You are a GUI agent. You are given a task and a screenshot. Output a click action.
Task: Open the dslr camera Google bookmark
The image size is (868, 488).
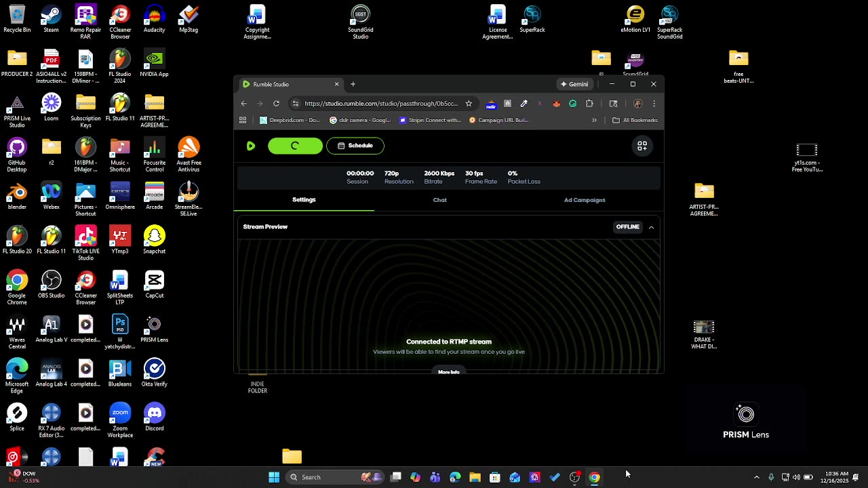360,120
